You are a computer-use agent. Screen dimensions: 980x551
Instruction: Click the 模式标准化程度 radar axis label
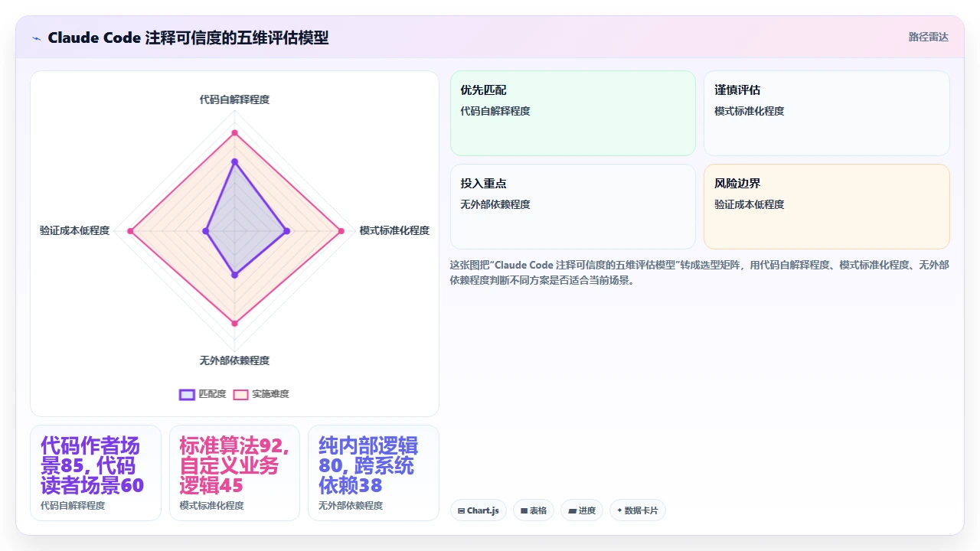pyautogui.click(x=394, y=230)
